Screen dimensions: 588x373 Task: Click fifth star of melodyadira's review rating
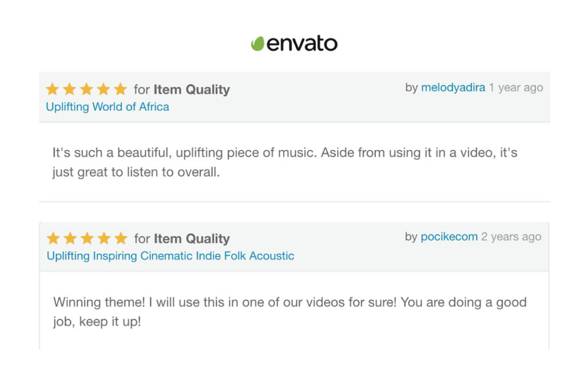(120, 89)
